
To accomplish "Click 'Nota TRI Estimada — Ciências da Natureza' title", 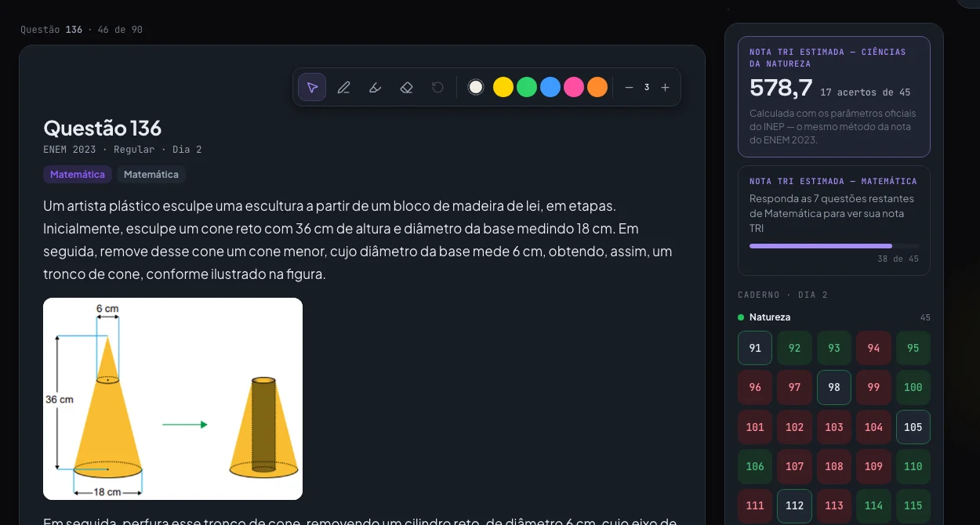I will (828, 58).
